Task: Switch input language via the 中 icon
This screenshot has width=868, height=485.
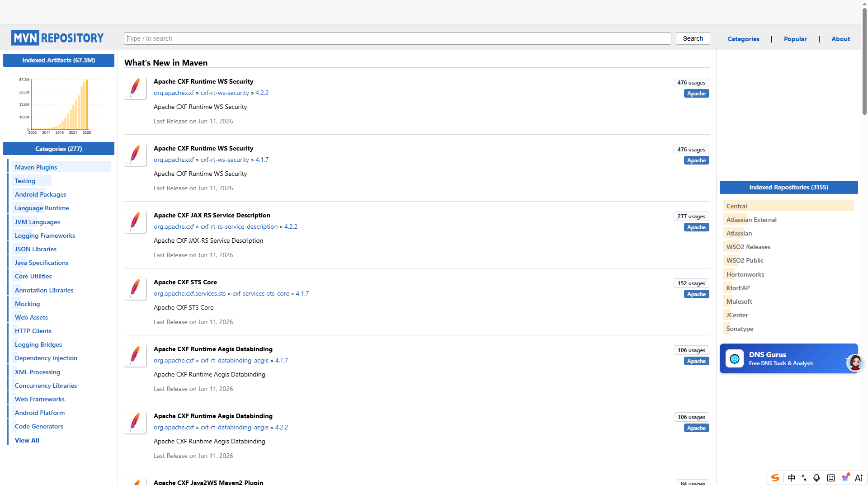Action: point(792,478)
